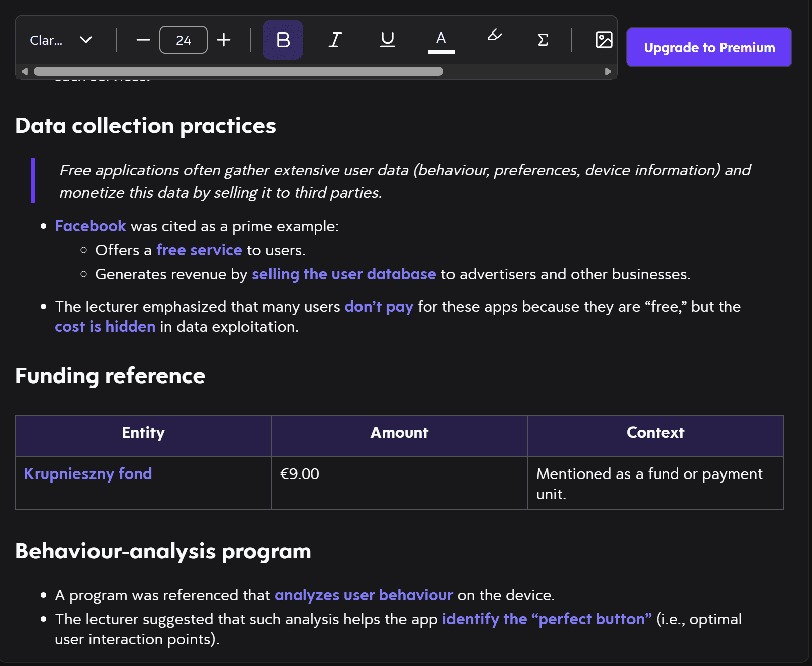The height and width of the screenshot is (666, 812).
Task: Click the toolbar horizontal scrollbar thumb
Action: pos(238,71)
